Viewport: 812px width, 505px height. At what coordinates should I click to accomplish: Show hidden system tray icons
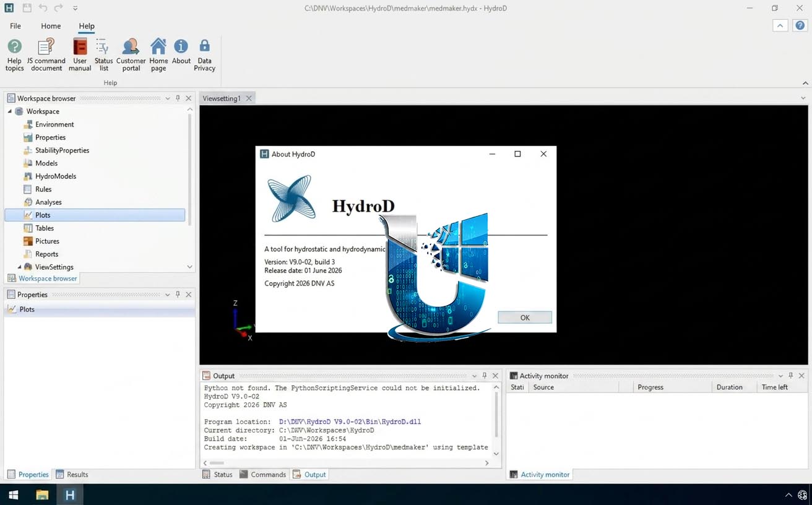tap(788, 495)
